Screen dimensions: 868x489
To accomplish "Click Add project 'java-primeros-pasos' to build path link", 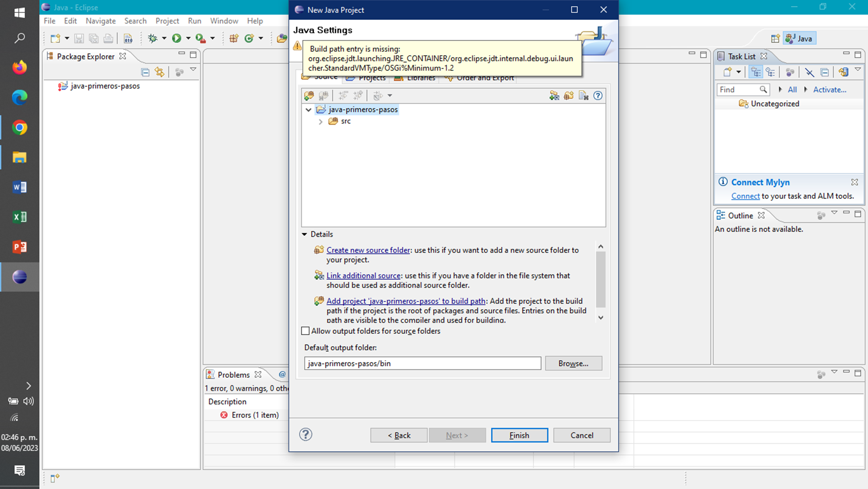I will pos(406,301).
